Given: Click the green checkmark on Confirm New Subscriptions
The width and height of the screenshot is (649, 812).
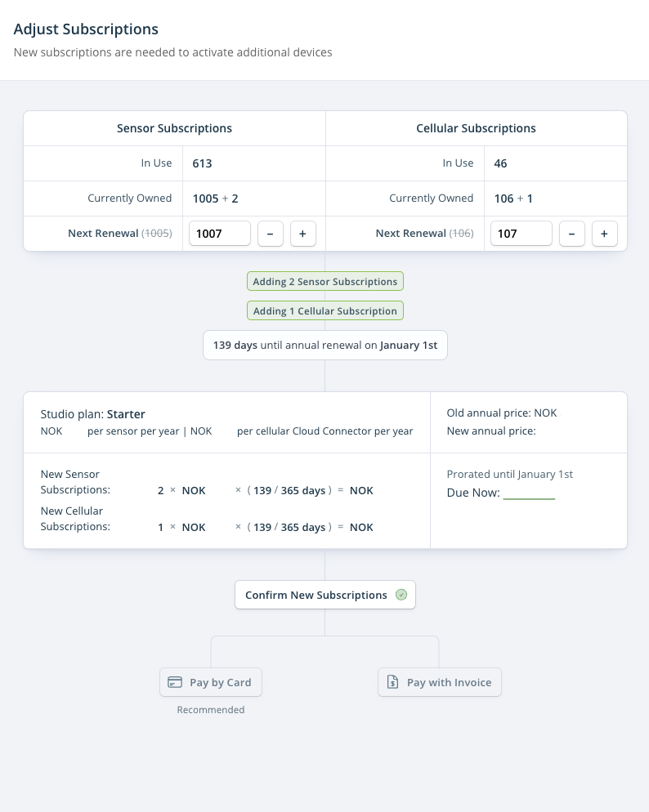Looking at the screenshot, I should pos(401,595).
